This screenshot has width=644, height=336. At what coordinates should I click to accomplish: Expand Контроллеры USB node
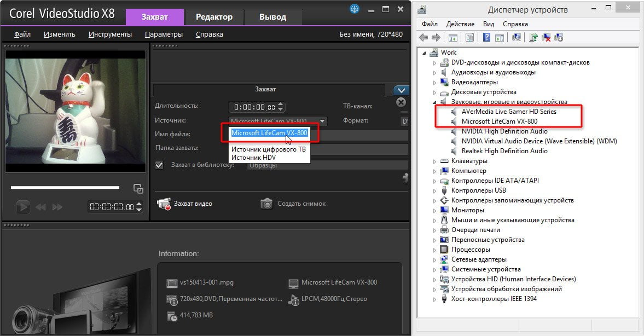coord(434,191)
